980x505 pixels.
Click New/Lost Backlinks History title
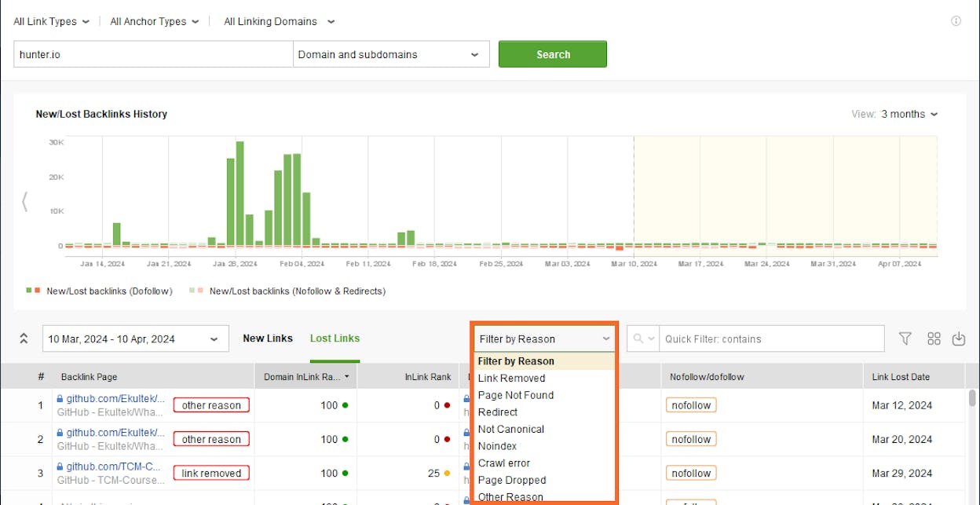[101, 114]
